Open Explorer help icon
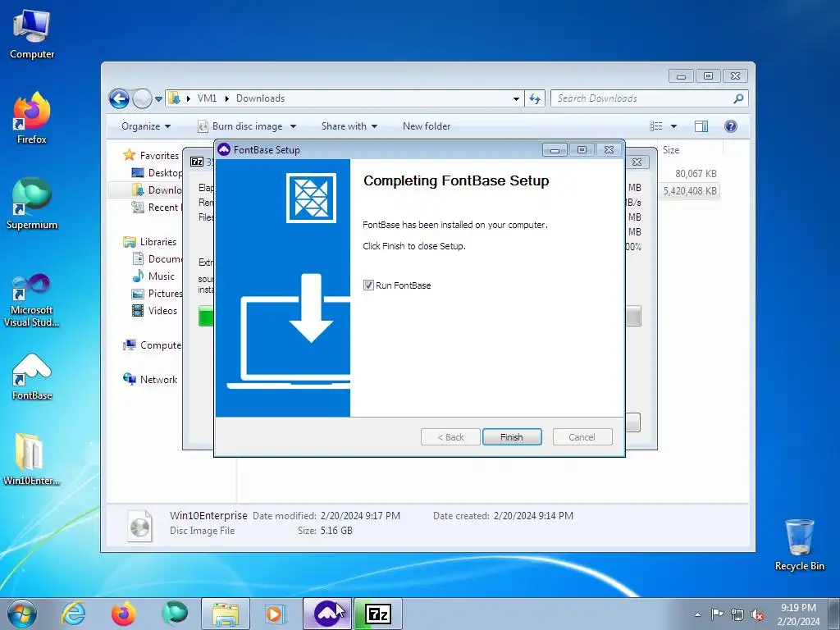Image resolution: width=840 pixels, height=630 pixels. tap(730, 126)
